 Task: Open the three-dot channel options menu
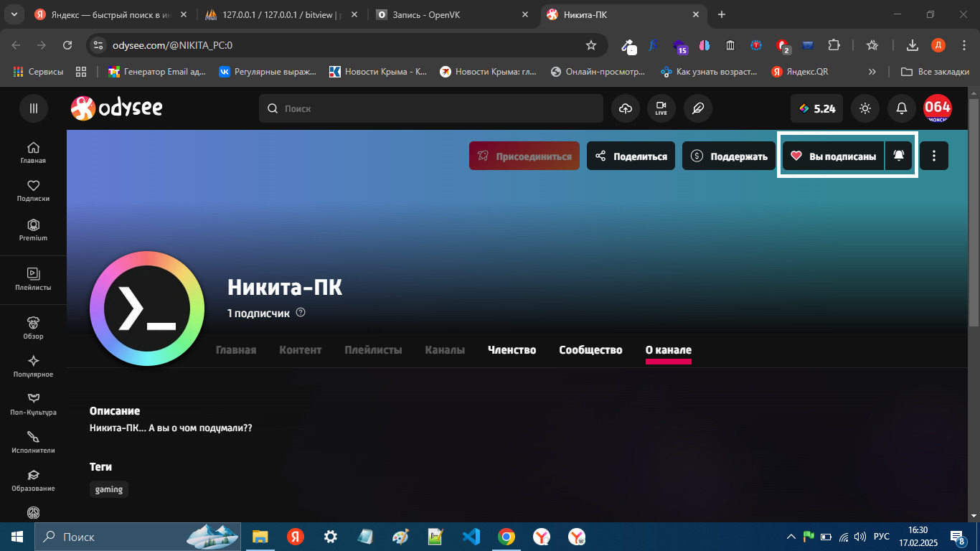click(933, 156)
